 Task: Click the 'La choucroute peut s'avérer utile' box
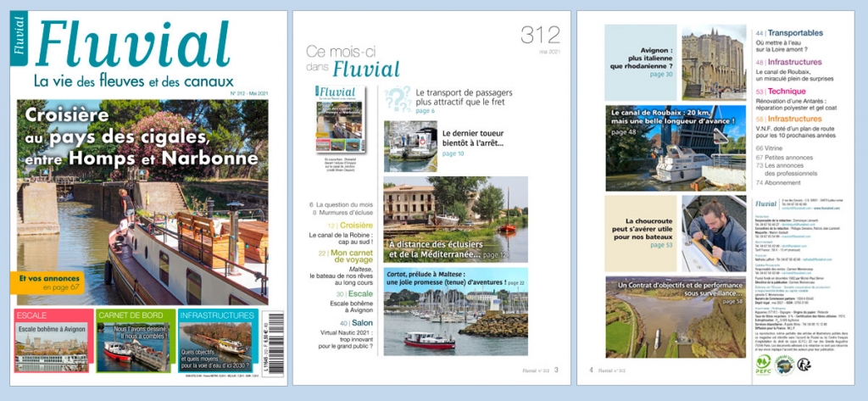pos(641,233)
